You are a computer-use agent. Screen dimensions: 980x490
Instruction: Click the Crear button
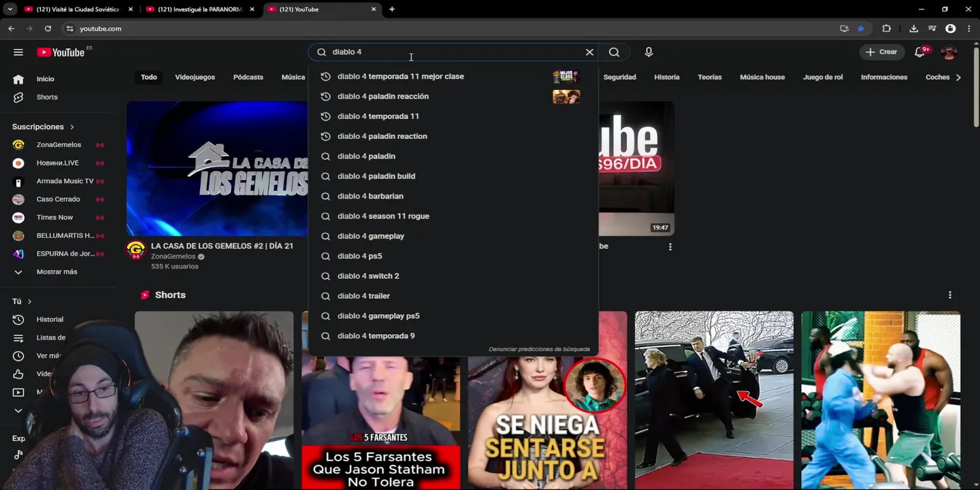(x=882, y=52)
